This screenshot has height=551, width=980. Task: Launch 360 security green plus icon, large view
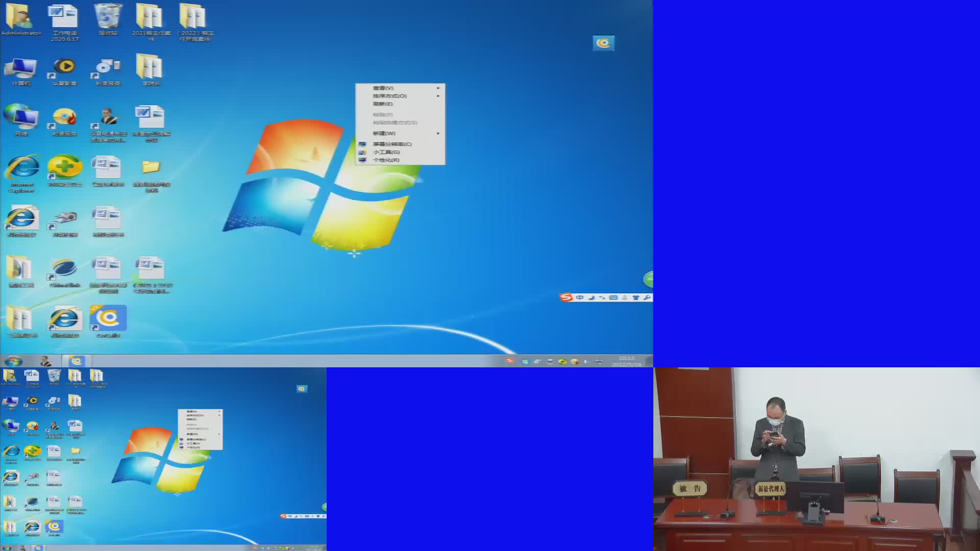tap(64, 171)
